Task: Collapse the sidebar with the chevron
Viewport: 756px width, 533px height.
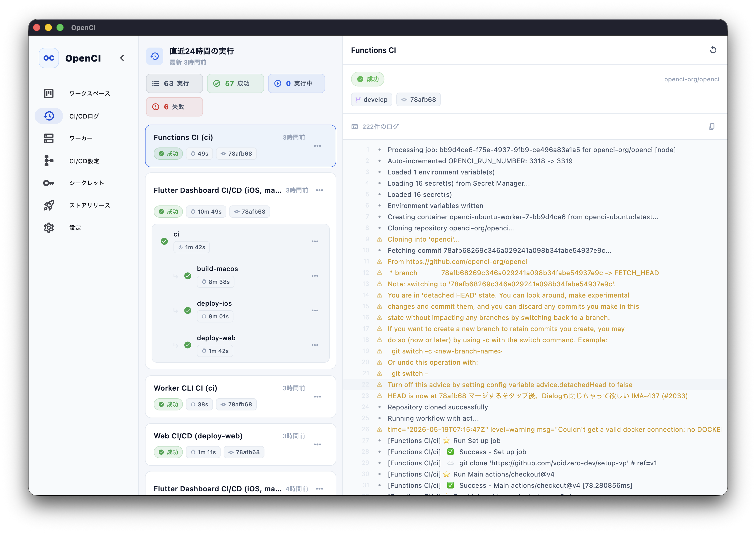Action: point(122,58)
